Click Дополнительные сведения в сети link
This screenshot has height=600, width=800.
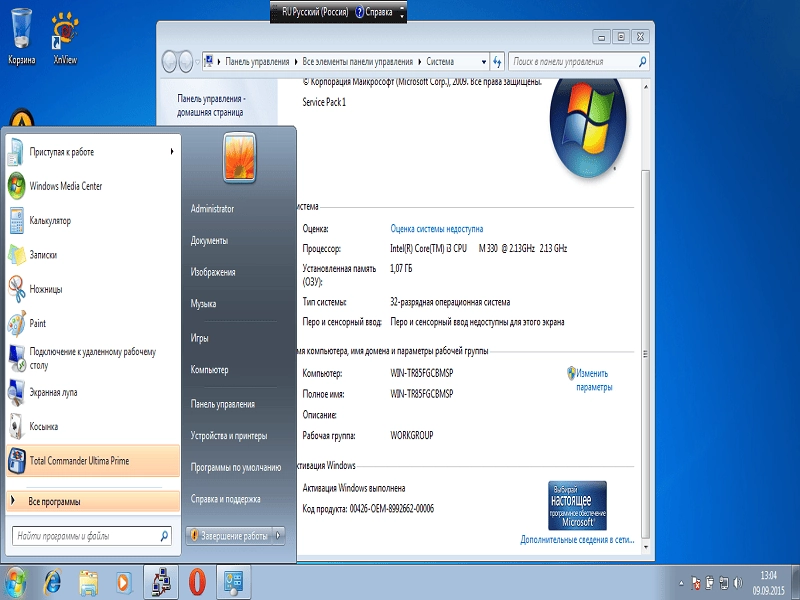coord(577,539)
